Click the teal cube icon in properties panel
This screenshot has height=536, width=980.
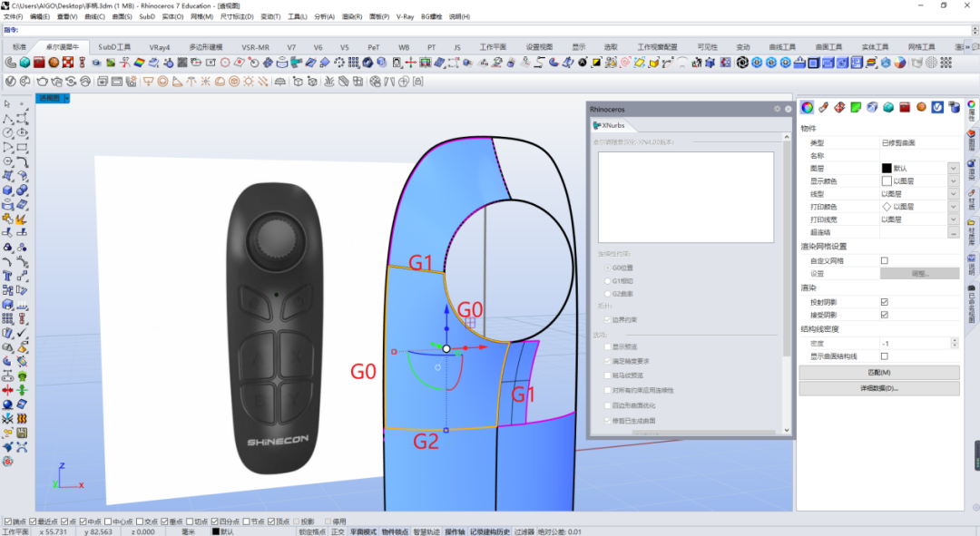pos(888,107)
